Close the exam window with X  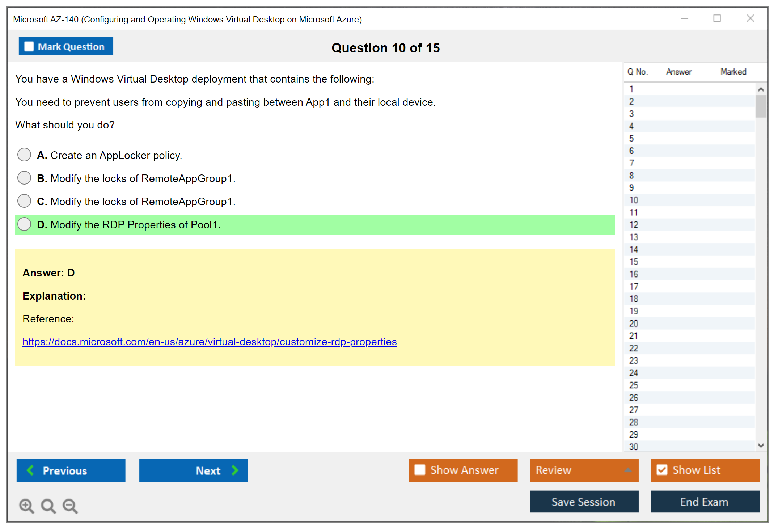(750, 18)
